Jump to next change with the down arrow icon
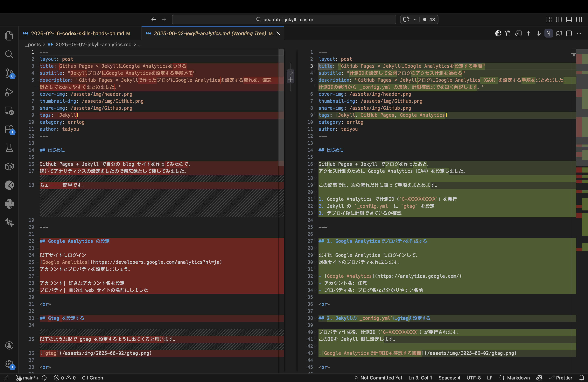This screenshot has height=382, width=588. point(539,33)
